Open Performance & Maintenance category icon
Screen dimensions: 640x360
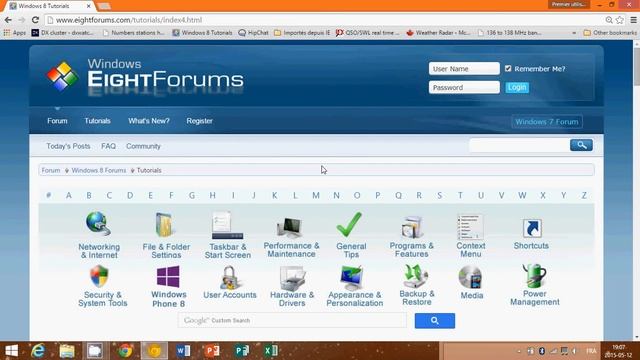point(289,228)
